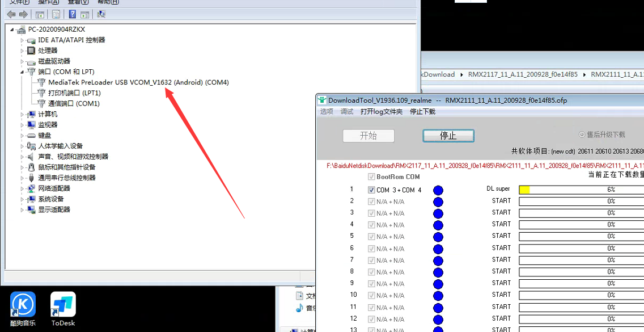Click the blue question mark Help icon
The height and width of the screenshot is (332, 644).
[73, 15]
